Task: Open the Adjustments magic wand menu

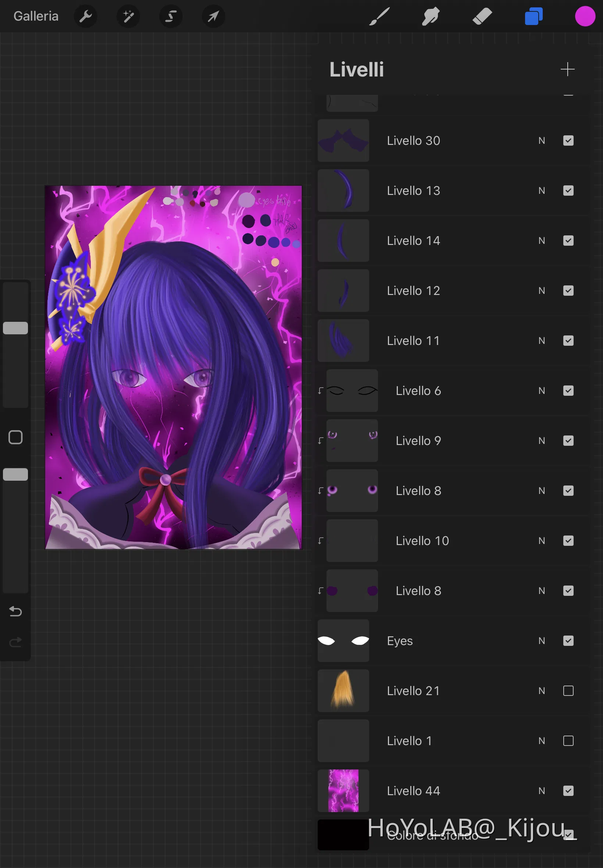Action: 128,16
